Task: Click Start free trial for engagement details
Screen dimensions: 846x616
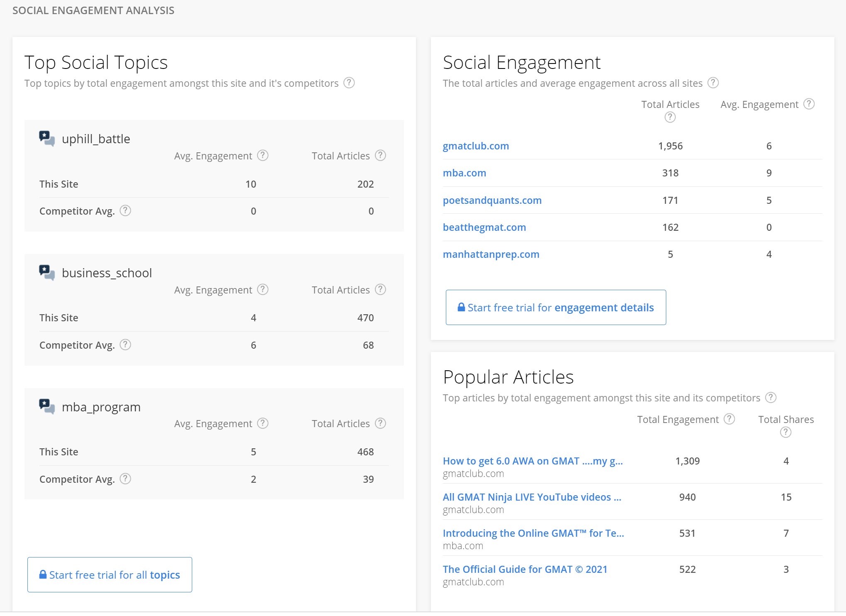Action: [555, 307]
